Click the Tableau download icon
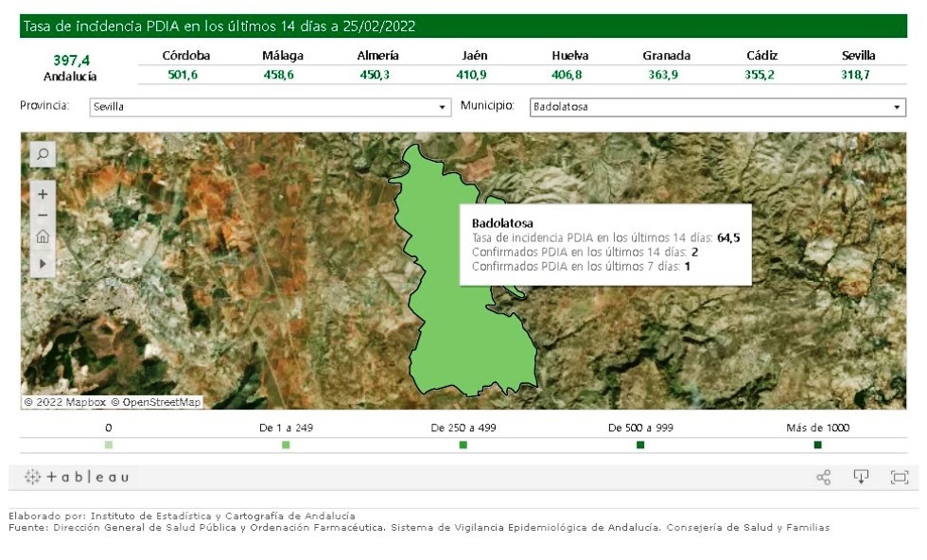 [861, 477]
